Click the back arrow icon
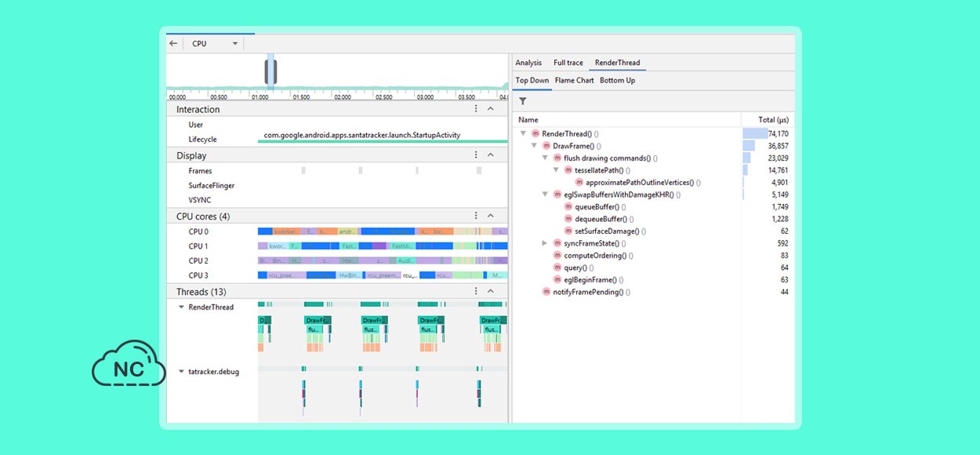Screen dimensions: 980x455 (173, 44)
